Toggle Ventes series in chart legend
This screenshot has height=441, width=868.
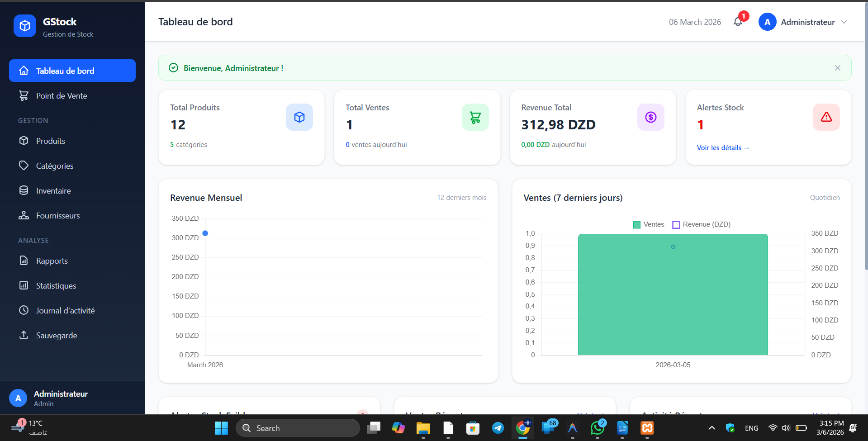(649, 224)
